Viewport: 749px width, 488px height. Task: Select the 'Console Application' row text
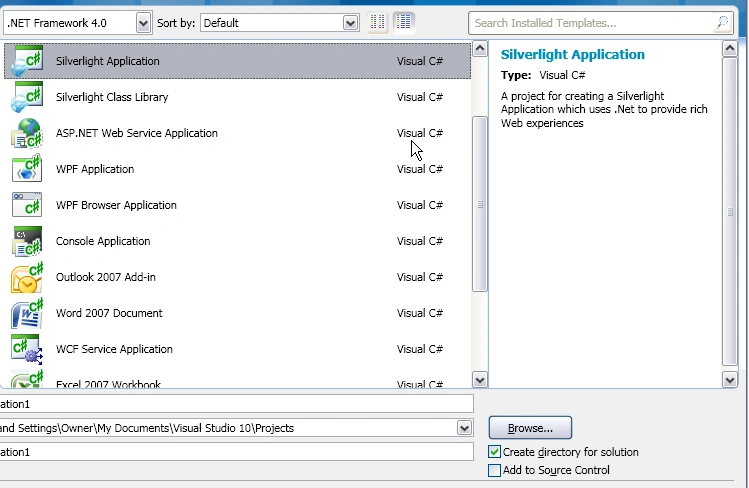point(103,241)
